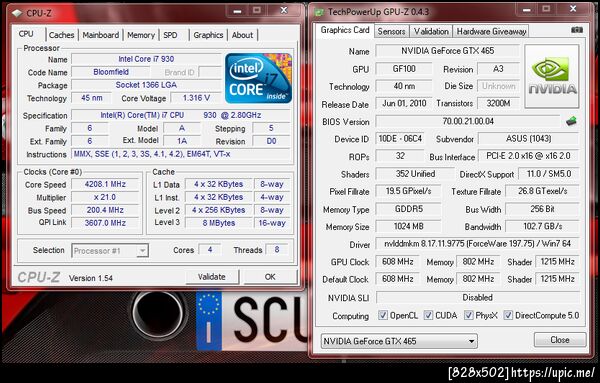The height and width of the screenshot is (383, 600).
Task: Switch to the Mainboard tab in CPU-Z
Action: tap(101, 35)
